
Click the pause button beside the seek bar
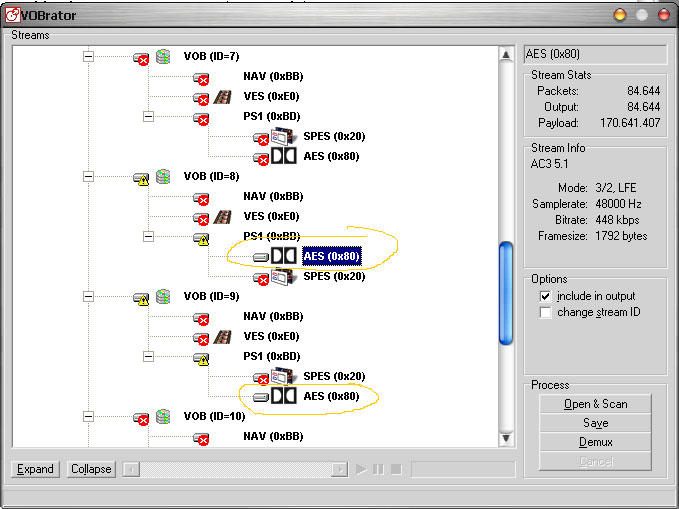[x=378, y=469]
